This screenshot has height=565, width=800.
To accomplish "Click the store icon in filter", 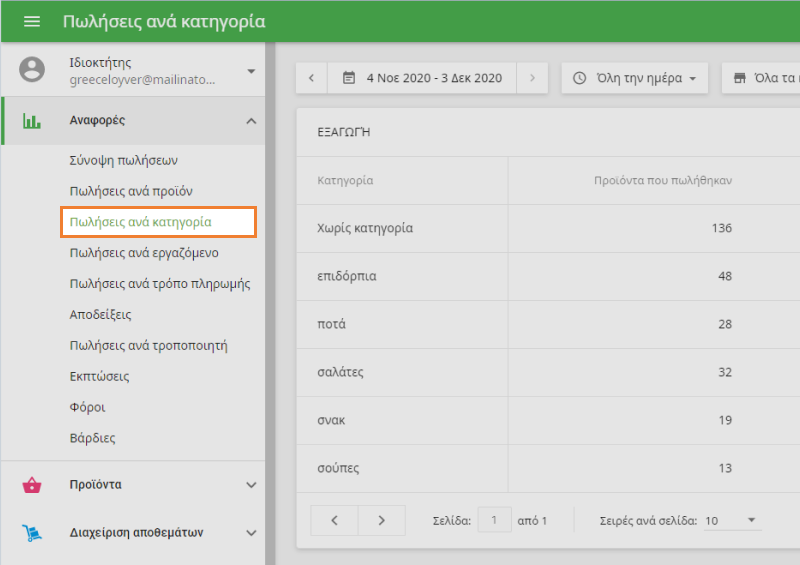I will point(740,78).
